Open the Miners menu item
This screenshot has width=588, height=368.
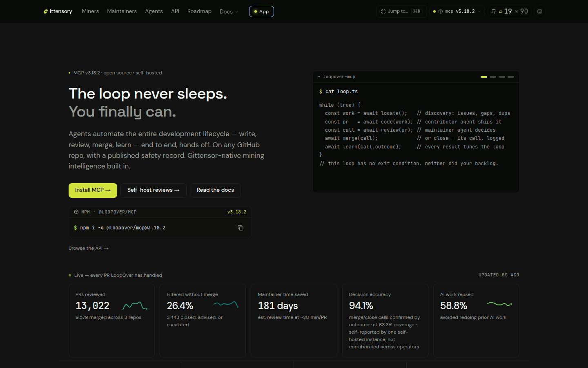[90, 11]
